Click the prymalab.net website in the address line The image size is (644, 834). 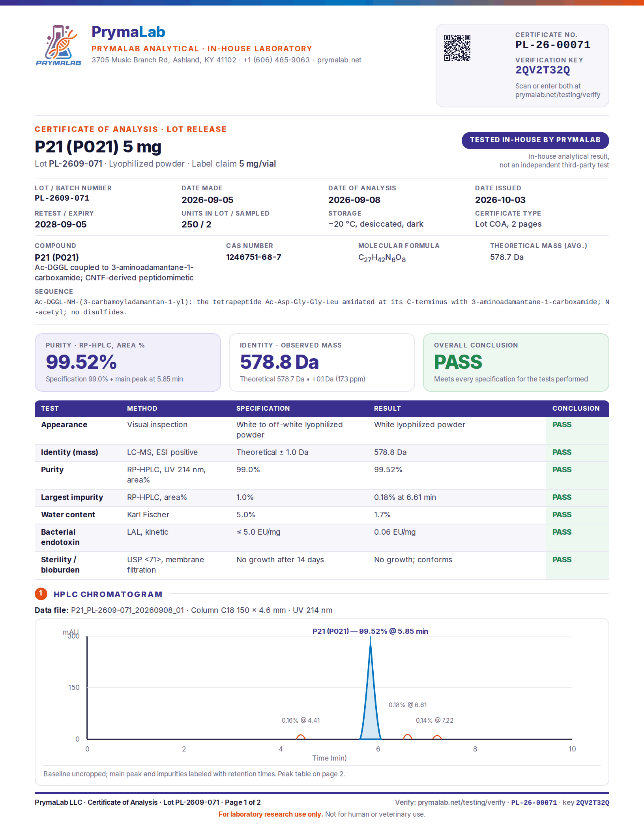(x=339, y=60)
